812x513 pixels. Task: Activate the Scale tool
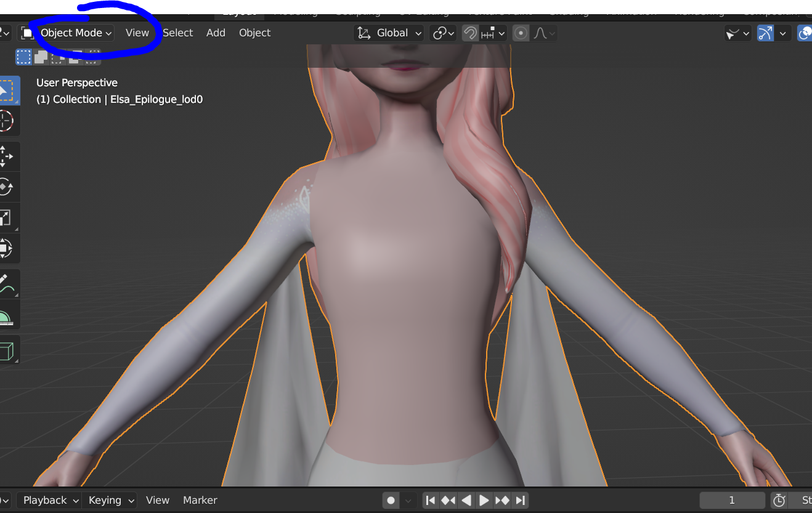point(6,217)
